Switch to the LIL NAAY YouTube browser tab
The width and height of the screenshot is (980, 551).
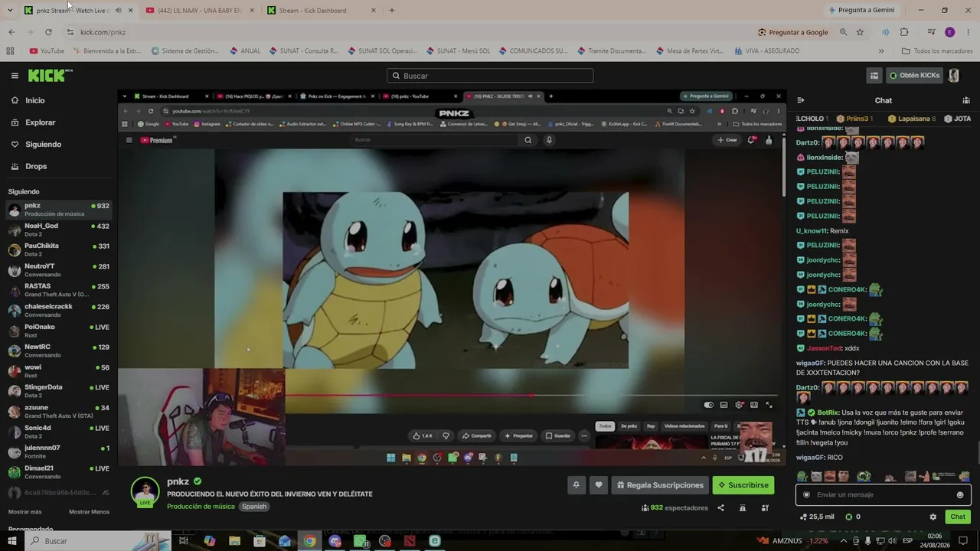[199, 11]
